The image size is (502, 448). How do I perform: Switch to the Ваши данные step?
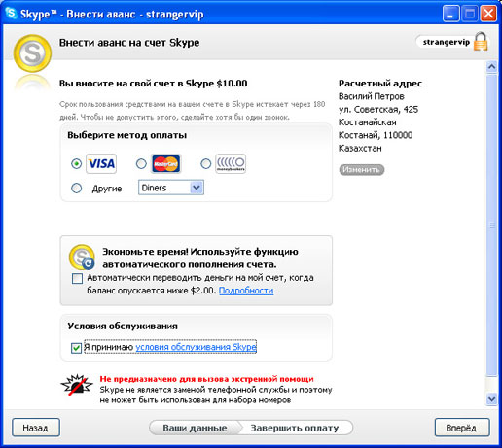click(195, 428)
